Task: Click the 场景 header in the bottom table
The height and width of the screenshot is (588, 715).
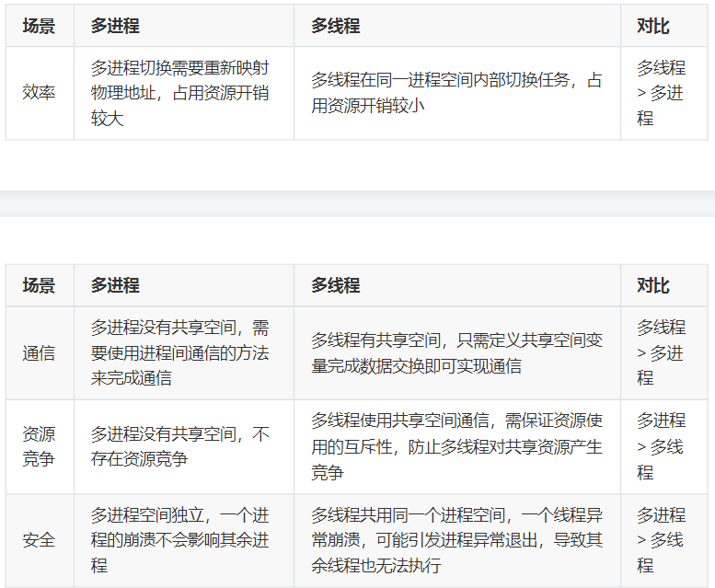Action: (40, 285)
